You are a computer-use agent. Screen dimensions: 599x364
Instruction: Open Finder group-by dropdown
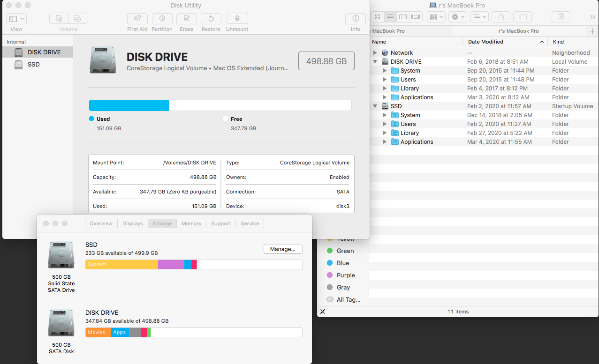tap(436, 17)
